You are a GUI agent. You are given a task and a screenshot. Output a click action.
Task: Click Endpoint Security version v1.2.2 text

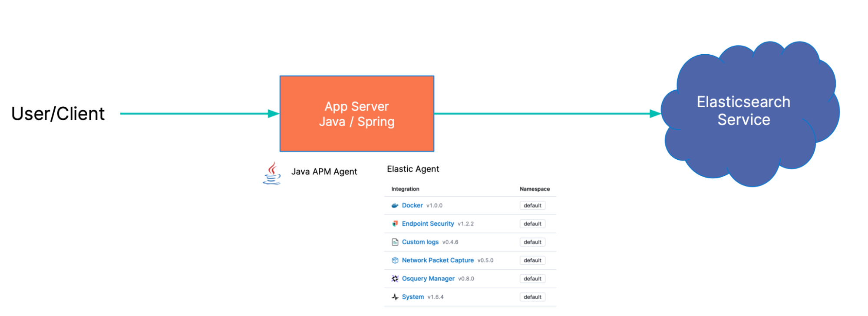pos(465,224)
